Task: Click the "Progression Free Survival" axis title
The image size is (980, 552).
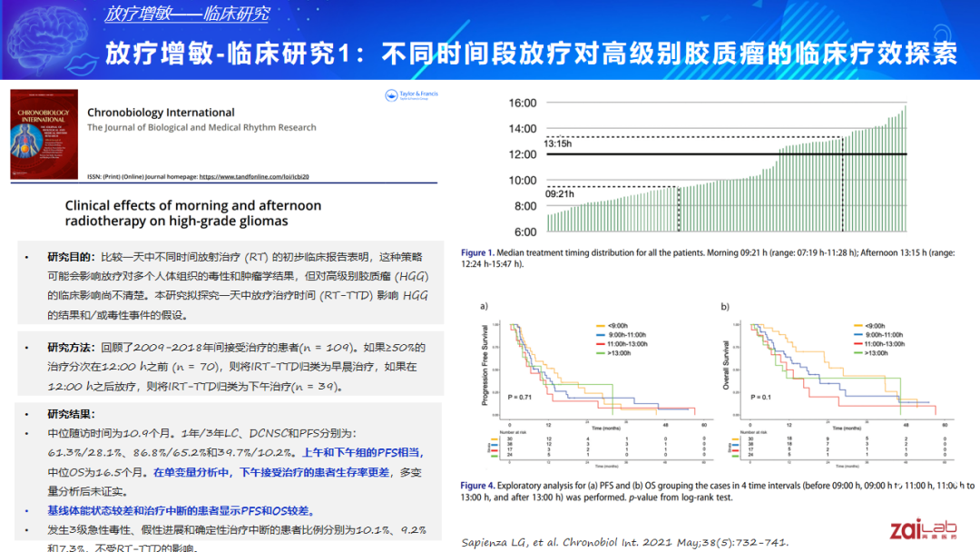Action: (x=485, y=365)
